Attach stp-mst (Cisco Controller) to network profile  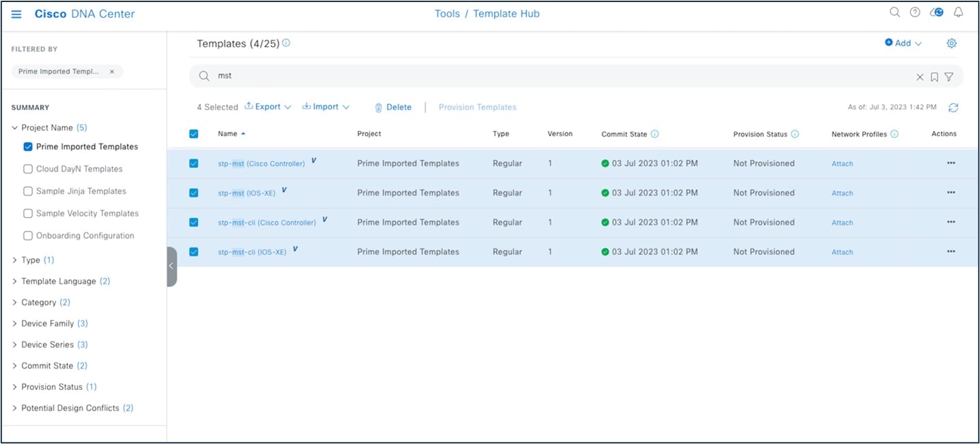point(841,163)
